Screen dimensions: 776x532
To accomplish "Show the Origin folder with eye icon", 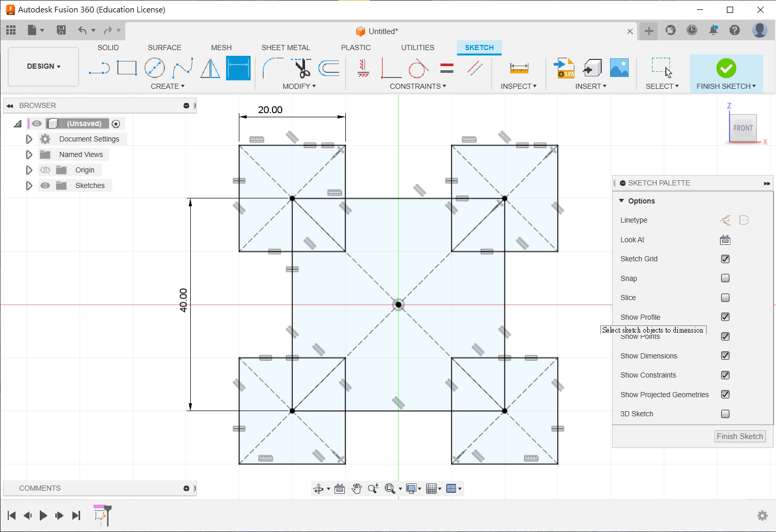I will (x=45, y=170).
